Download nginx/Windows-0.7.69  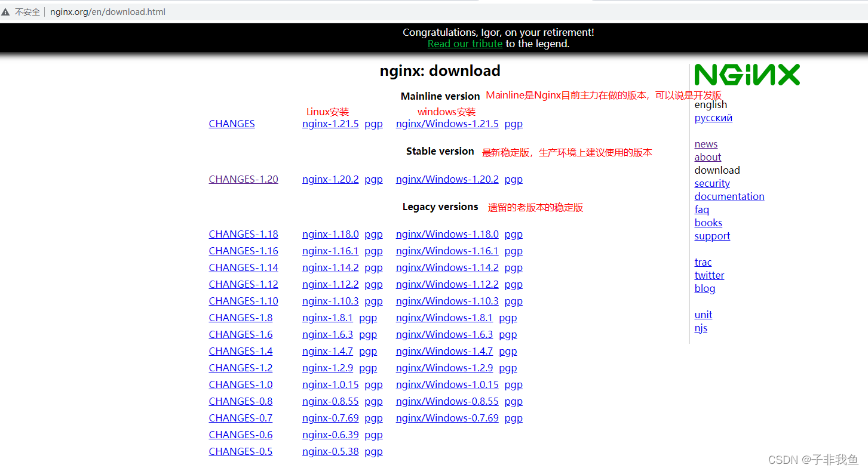[447, 418]
